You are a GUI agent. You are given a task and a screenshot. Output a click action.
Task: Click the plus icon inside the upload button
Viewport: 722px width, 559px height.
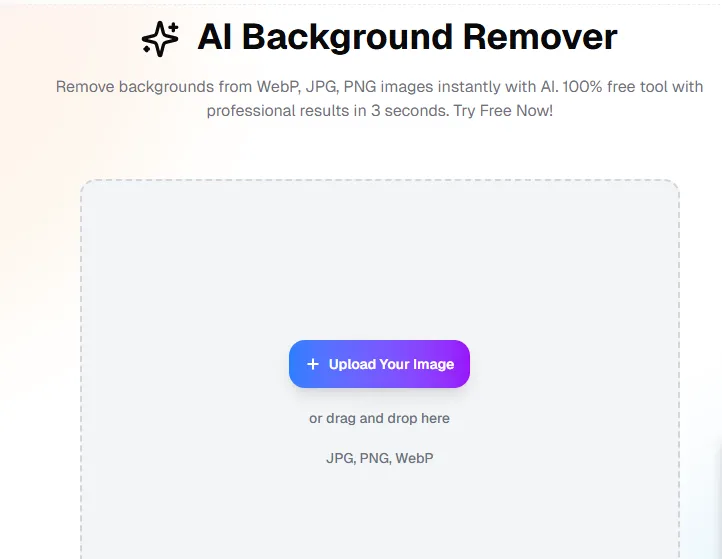tap(313, 364)
